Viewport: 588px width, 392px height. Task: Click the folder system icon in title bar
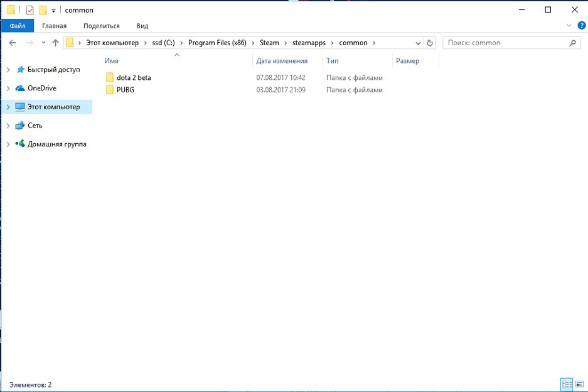tap(11, 10)
